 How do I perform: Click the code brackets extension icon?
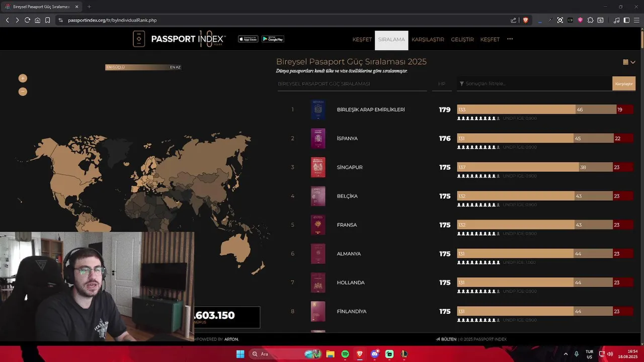click(x=570, y=20)
